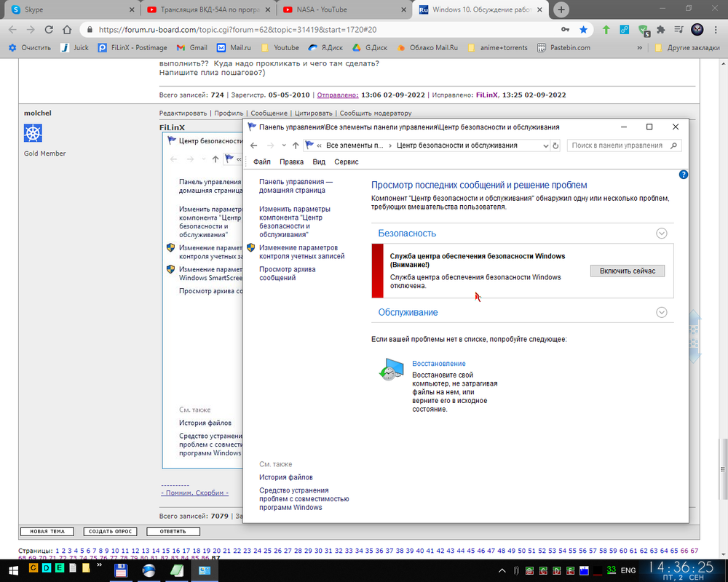
Task: Click the address bar URL
Action: [238, 30]
